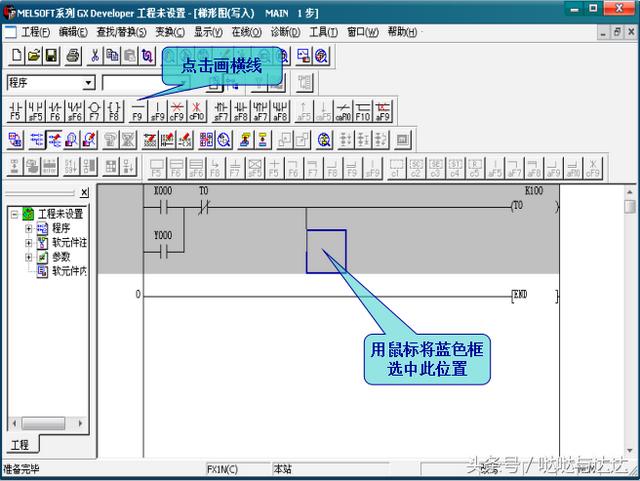Select the free line drawing tool (F10)
640x481 pixels.
pos(363,111)
